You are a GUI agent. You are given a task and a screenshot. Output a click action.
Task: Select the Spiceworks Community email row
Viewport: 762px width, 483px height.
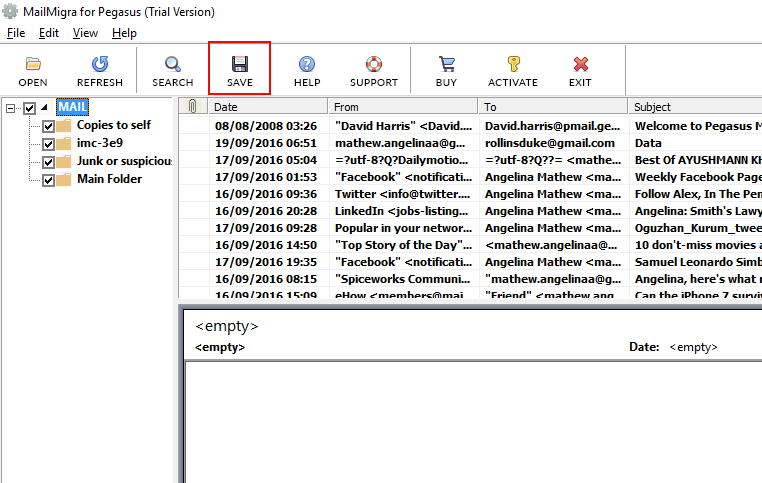(470, 279)
